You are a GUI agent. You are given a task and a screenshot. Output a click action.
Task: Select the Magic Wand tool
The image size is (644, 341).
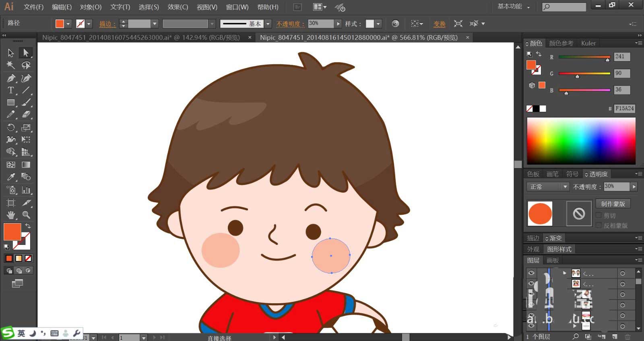[11, 65]
